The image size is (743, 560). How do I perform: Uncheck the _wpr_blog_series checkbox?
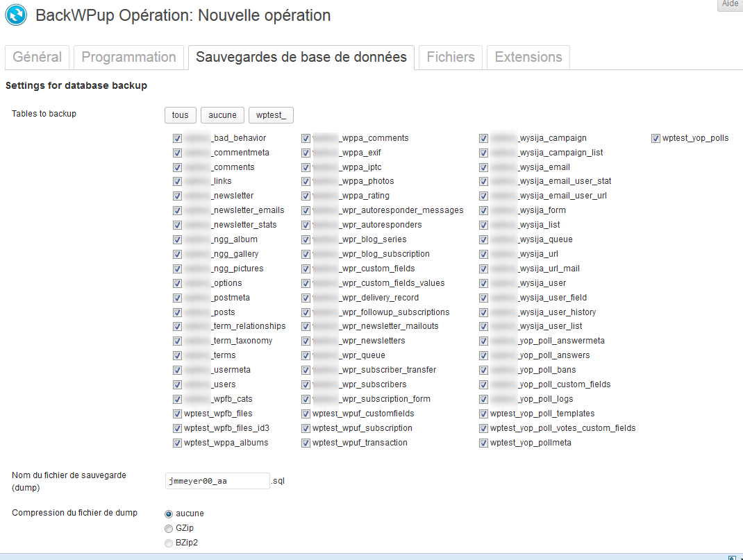pos(306,240)
